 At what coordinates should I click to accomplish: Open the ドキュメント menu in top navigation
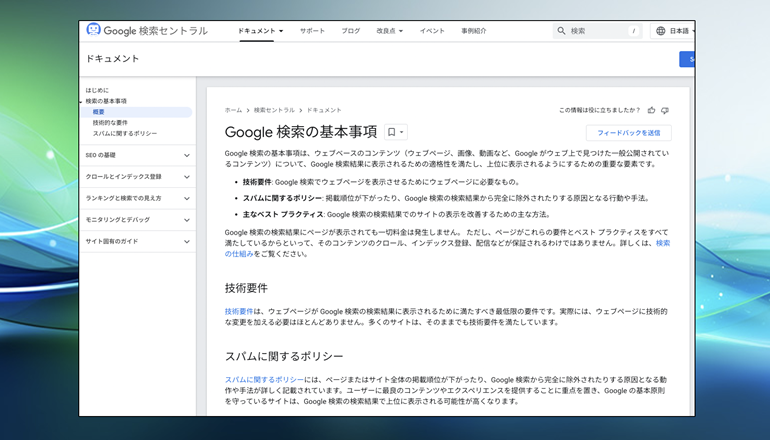[x=260, y=31]
